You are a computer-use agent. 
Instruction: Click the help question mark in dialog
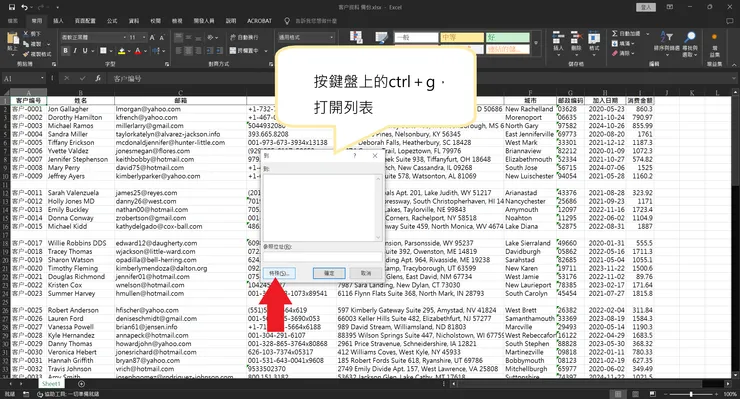[x=354, y=155]
